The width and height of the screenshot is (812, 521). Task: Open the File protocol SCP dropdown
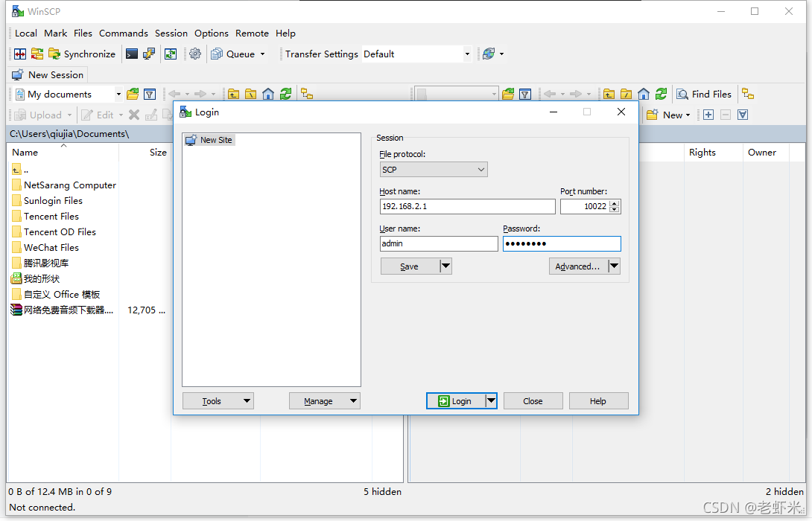(x=434, y=169)
